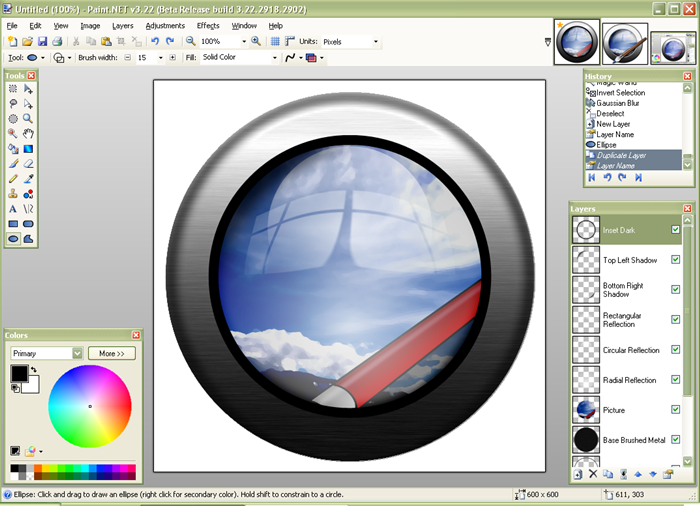700x506 pixels.
Task: Select the Text tool
Action: coord(13,209)
